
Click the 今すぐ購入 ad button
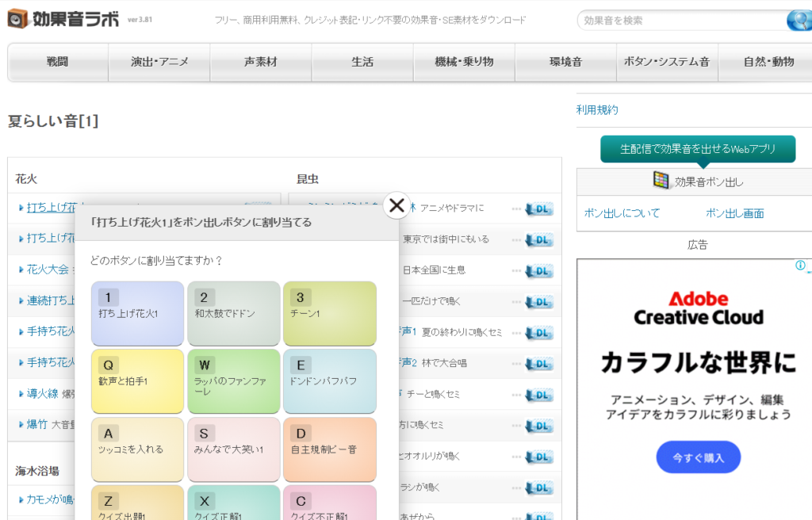click(x=698, y=457)
